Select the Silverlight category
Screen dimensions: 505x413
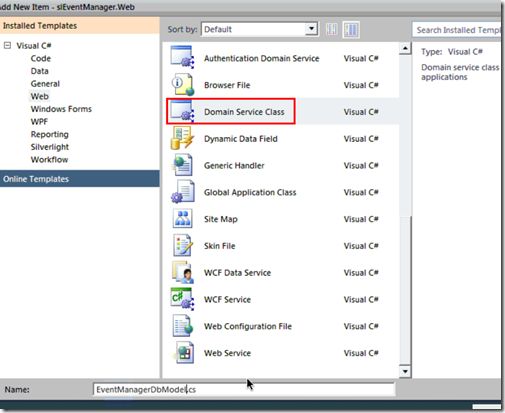click(x=50, y=147)
